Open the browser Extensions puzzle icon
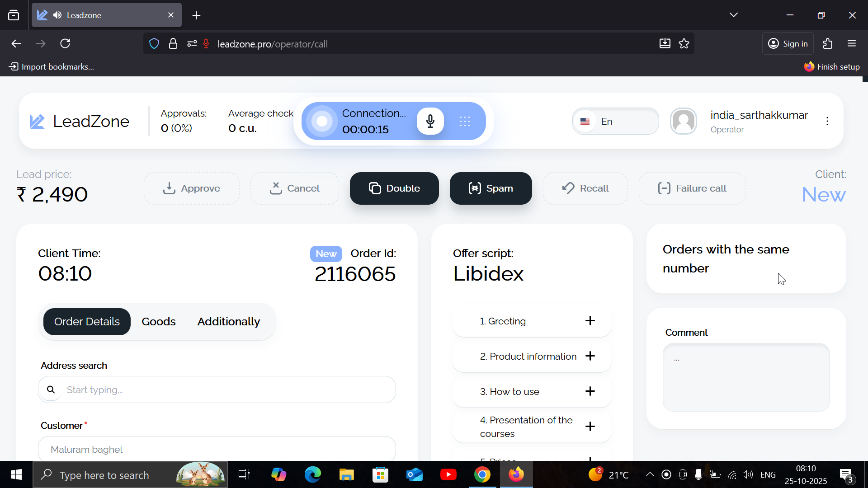 pos(827,44)
